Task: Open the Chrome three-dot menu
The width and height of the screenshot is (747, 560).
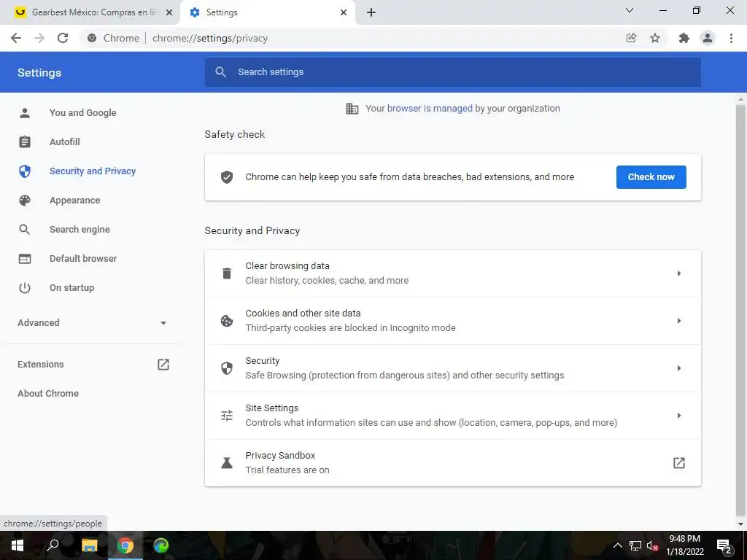Action: 731,38
